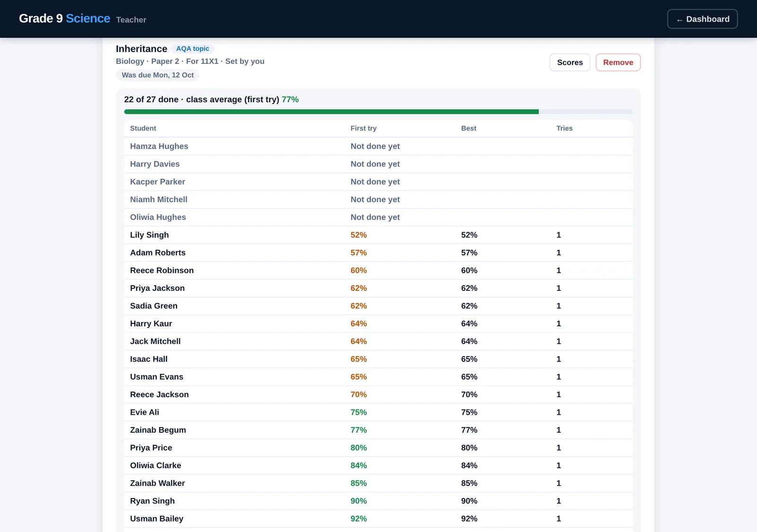
Task: Select student Oliwia Clarke
Action: (156, 466)
